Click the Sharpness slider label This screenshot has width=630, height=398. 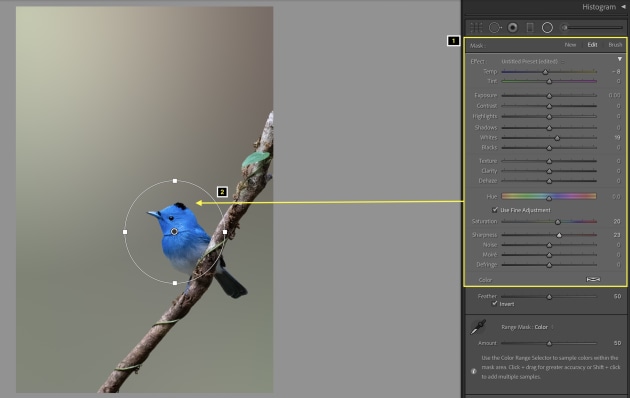tap(485, 235)
